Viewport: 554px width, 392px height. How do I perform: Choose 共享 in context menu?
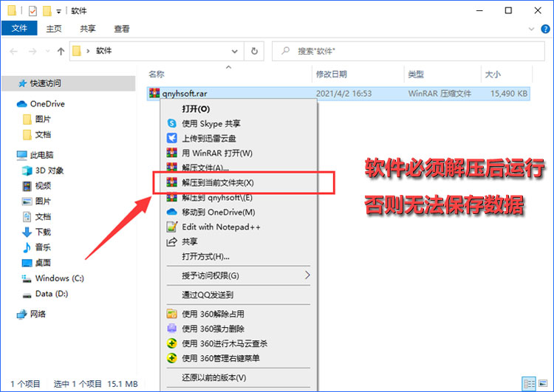tap(239, 241)
